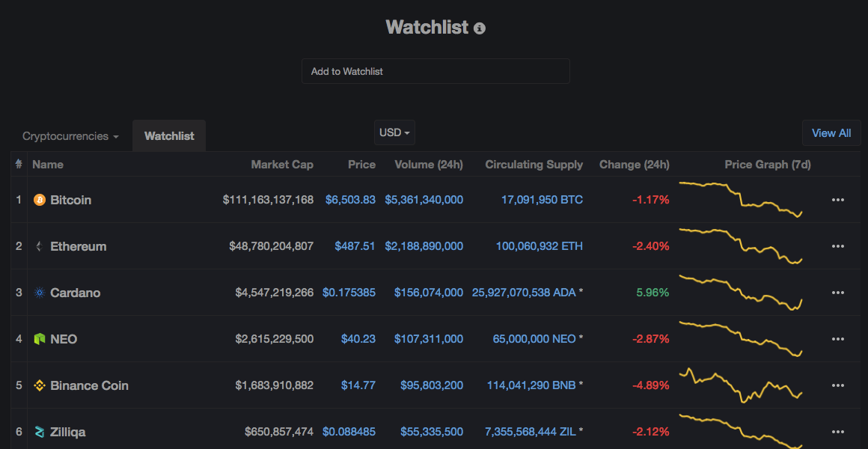Sort by the Market Cap column header
This screenshot has width=868, height=449.
point(282,165)
